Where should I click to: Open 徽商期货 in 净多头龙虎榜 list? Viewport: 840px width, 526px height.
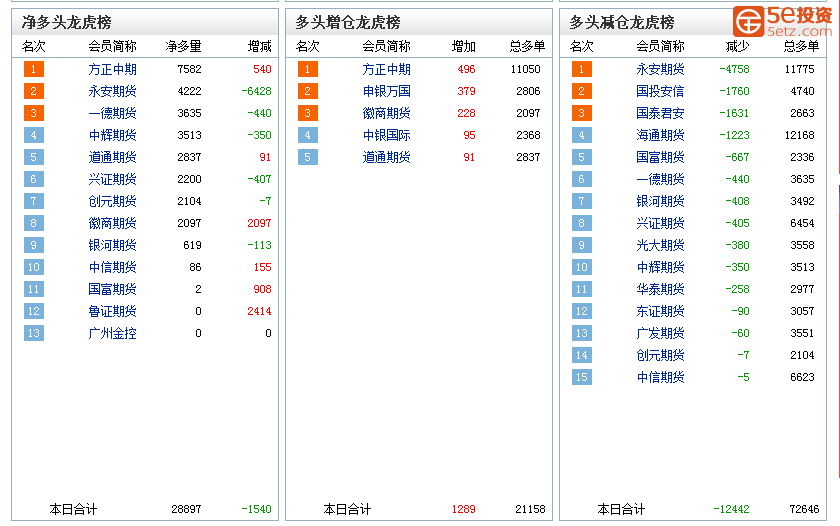(112, 223)
